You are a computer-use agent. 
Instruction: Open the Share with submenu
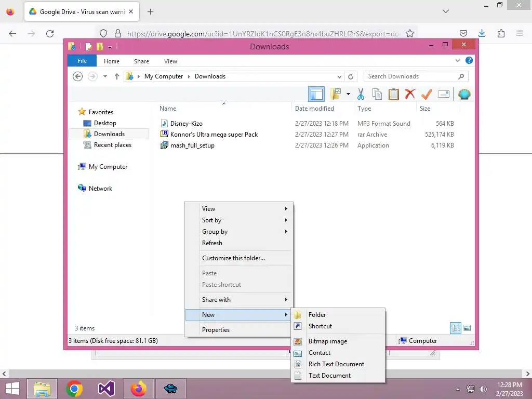238,300
